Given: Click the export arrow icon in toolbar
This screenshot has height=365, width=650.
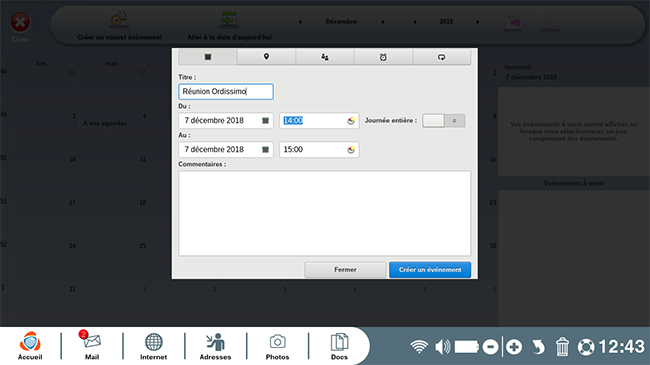Looking at the screenshot, I should click(x=513, y=22).
